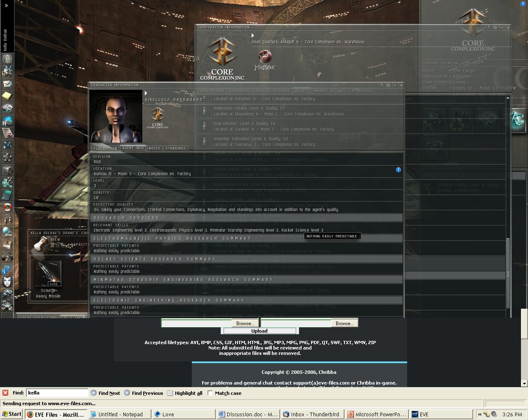Expand hidden system tray icons

click(x=479, y=414)
